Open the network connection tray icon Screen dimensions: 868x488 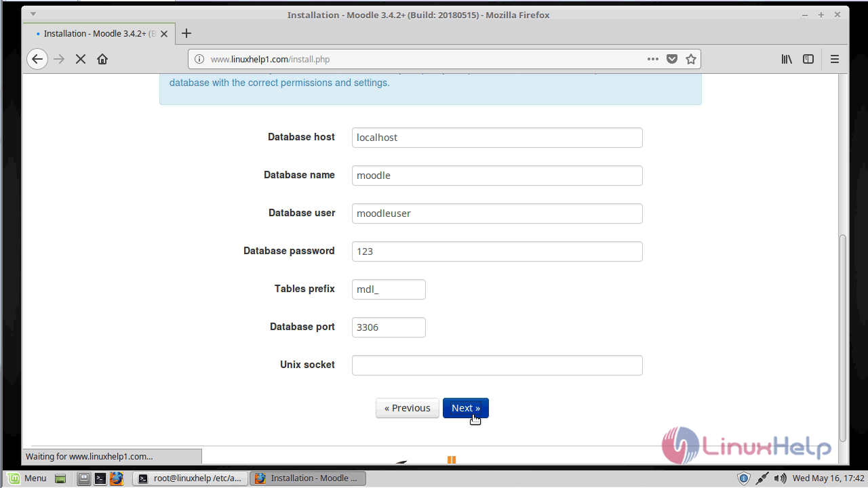(x=762, y=479)
